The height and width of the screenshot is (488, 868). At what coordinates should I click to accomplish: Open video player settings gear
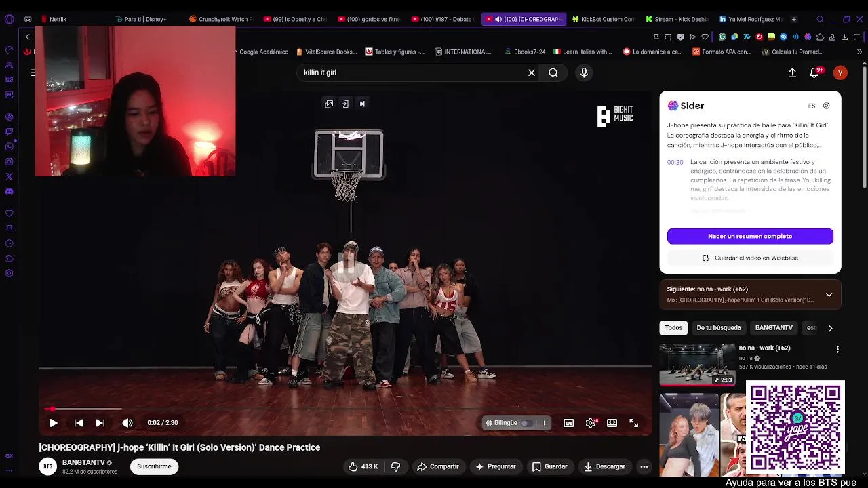pos(591,422)
